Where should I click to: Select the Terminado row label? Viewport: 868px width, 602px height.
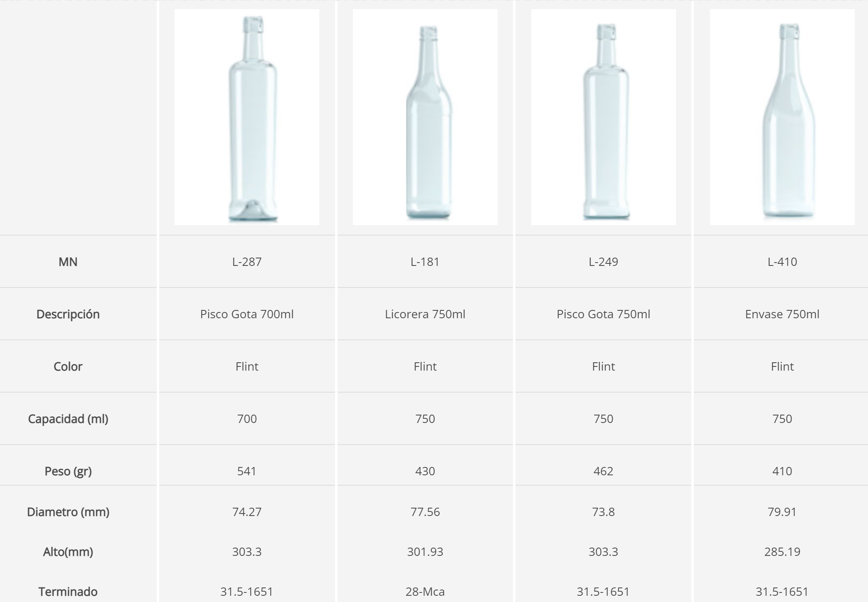tap(68, 592)
